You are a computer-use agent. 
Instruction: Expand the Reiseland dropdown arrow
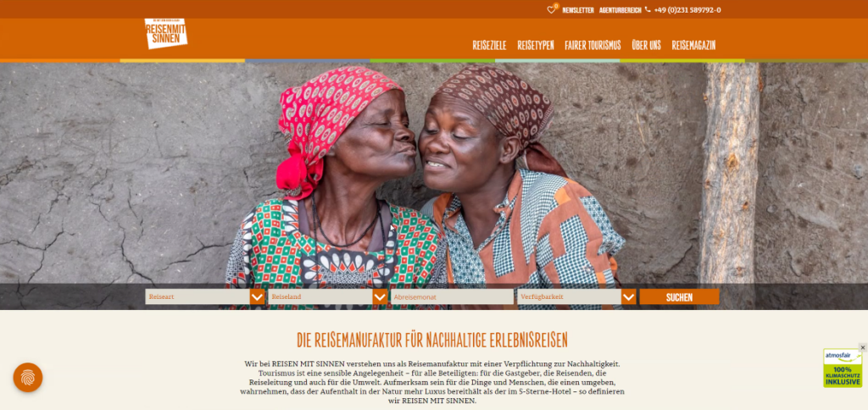click(x=380, y=297)
